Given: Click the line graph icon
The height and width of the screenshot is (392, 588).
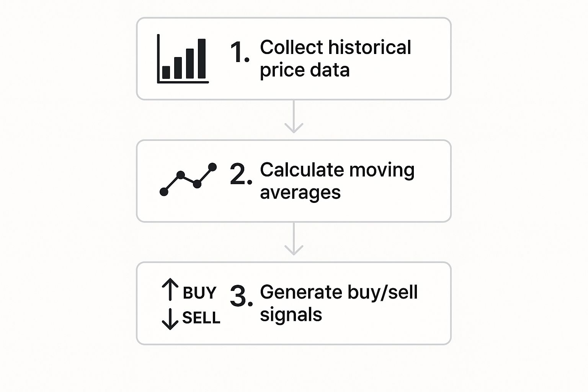Looking at the screenshot, I should click(188, 179).
